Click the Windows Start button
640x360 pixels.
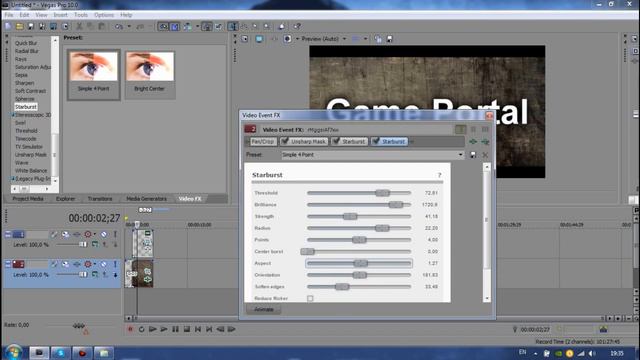(x=14, y=353)
